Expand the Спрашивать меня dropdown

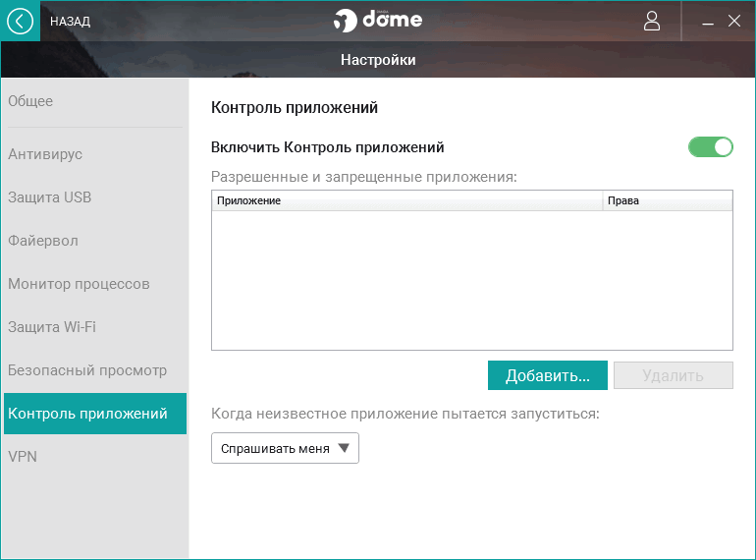coord(285,448)
